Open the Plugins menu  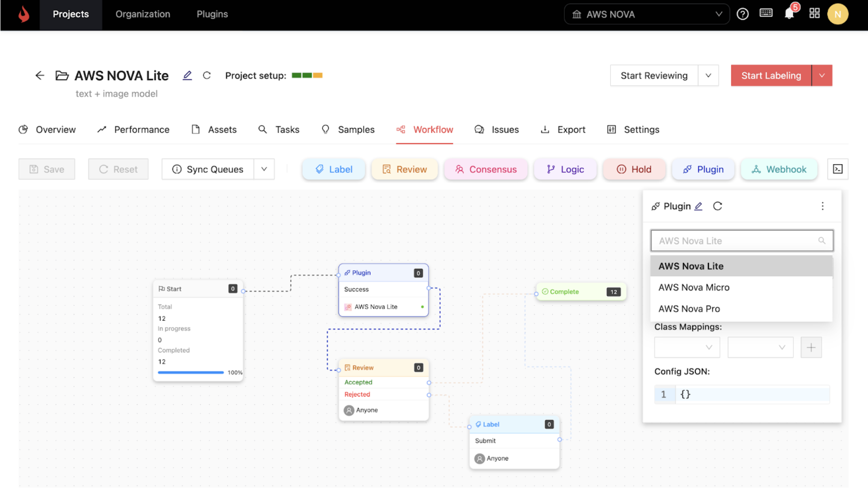tap(212, 14)
